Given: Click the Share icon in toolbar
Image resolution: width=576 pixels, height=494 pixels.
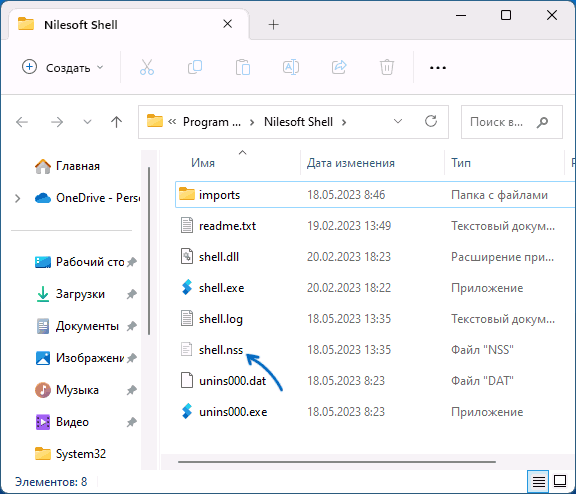Looking at the screenshot, I should coord(339,67).
